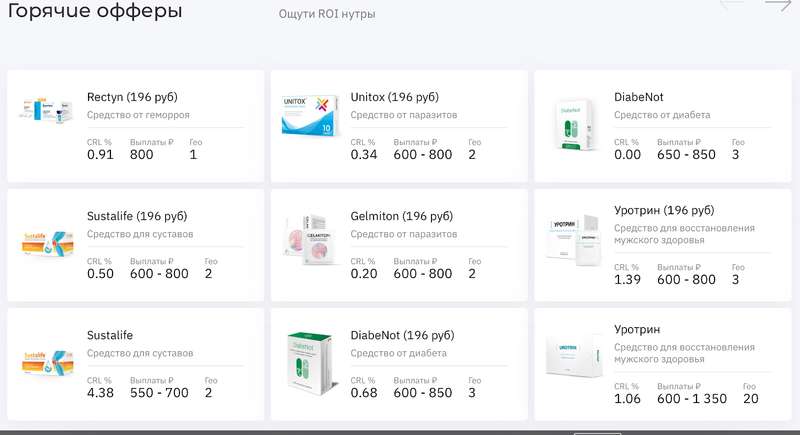Select the DiabeNot (196 руб) offer title

pyautogui.click(x=402, y=336)
